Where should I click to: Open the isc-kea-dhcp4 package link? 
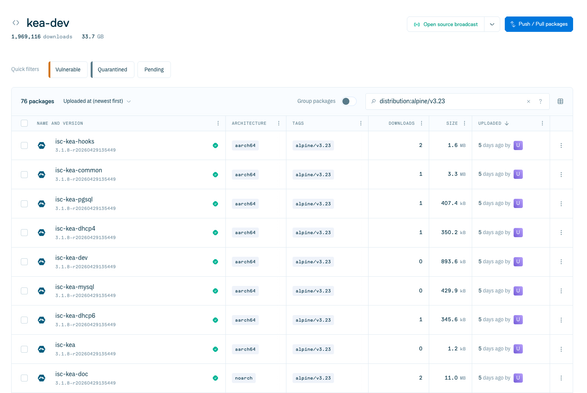(75, 228)
